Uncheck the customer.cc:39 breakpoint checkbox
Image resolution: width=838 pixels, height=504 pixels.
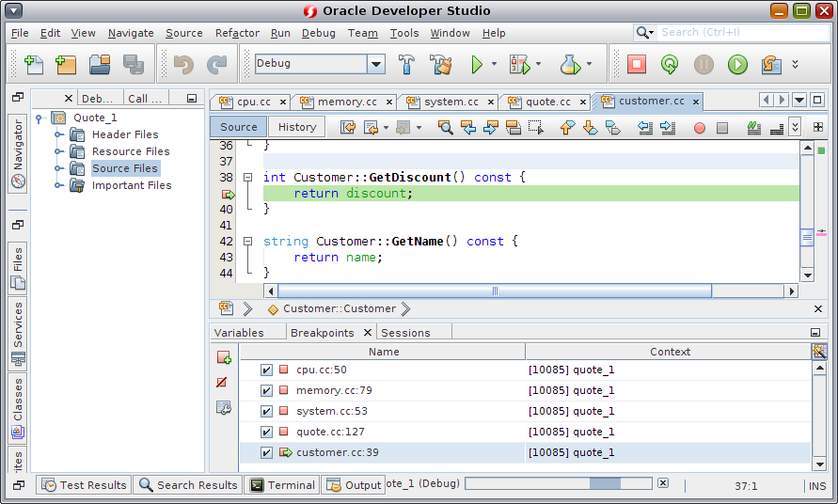[x=266, y=452]
